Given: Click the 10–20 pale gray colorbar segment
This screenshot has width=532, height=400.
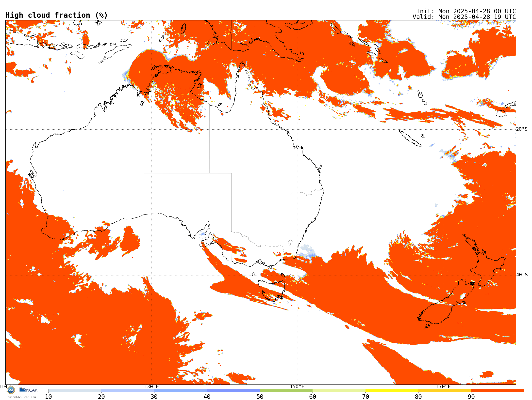Looking at the screenshot, I should pos(75,391).
